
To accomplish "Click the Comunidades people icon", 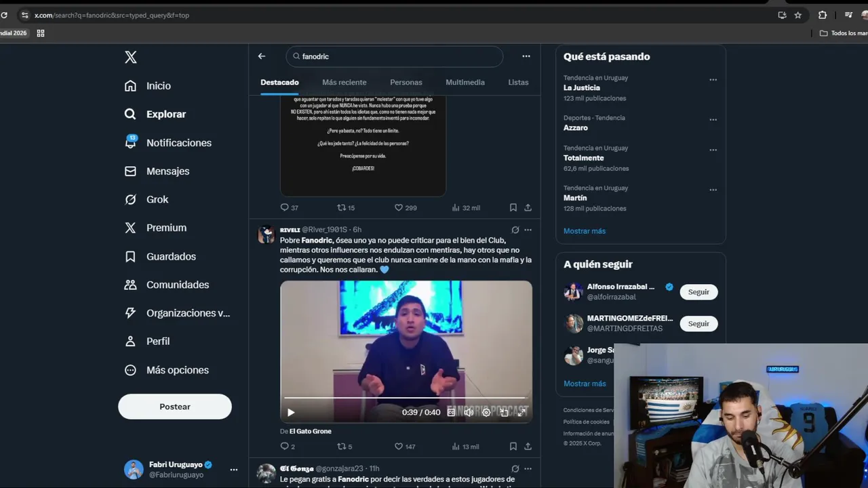I will (x=130, y=285).
